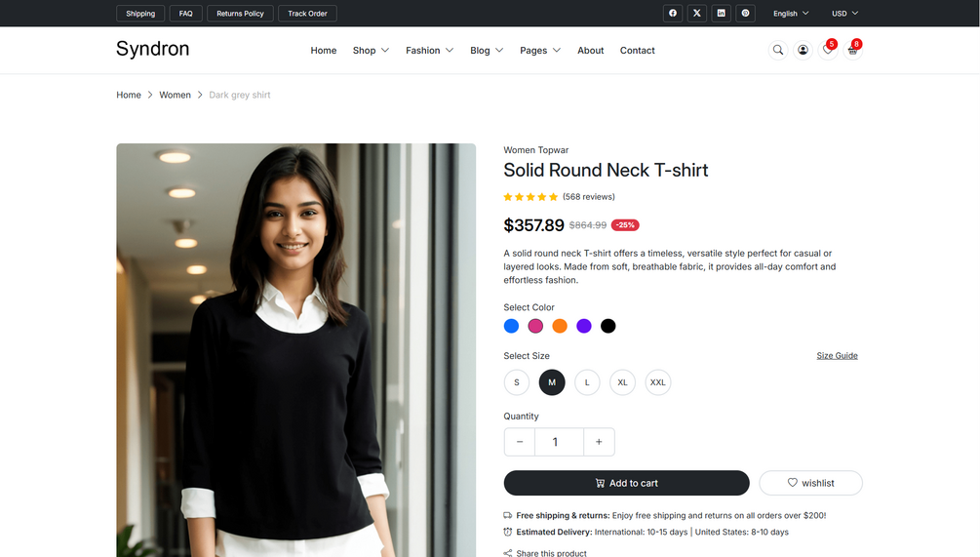Open the Facebook social link

coord(673,14)
